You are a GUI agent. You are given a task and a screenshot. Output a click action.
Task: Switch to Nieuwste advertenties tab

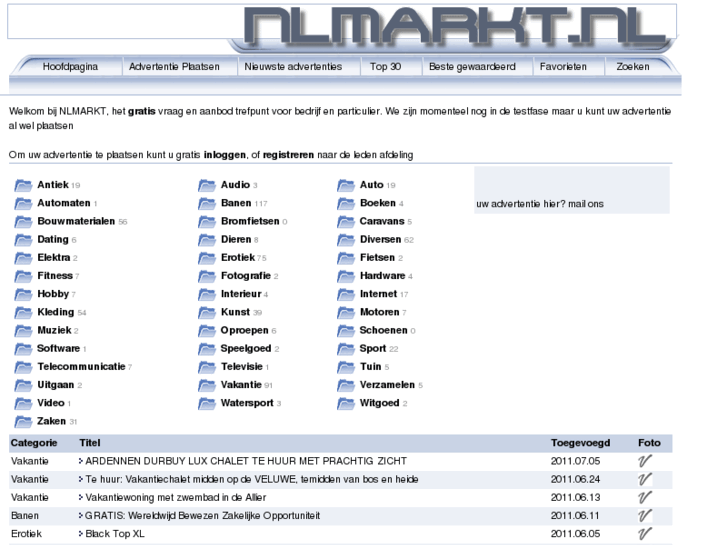pos(293,67)
